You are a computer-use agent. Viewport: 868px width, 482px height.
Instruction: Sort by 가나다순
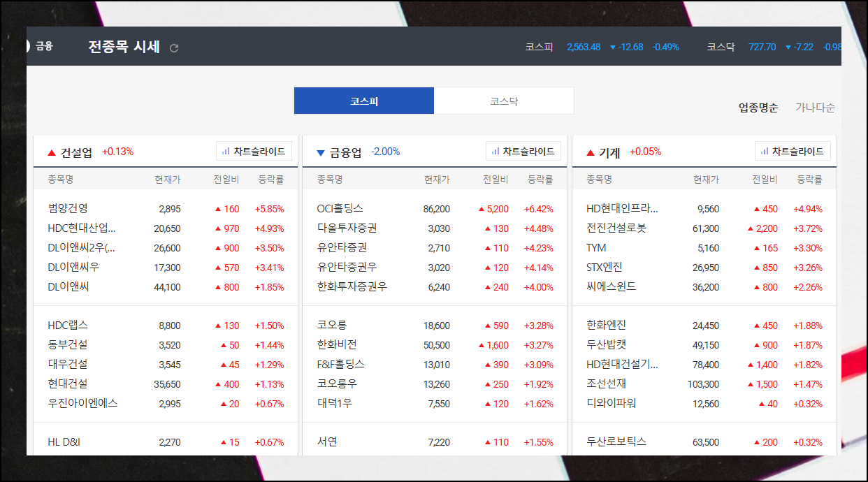click(815, 108)
